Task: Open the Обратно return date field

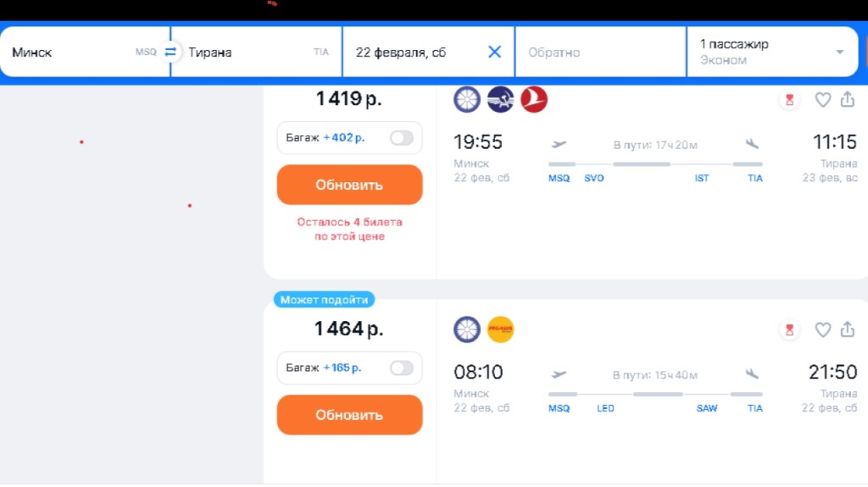Action: [x=598, y=52]
